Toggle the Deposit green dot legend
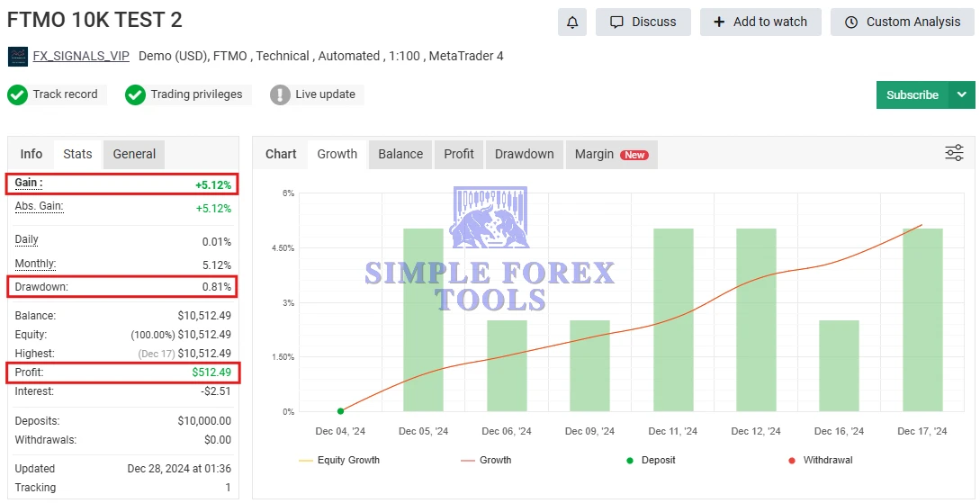 630,461
